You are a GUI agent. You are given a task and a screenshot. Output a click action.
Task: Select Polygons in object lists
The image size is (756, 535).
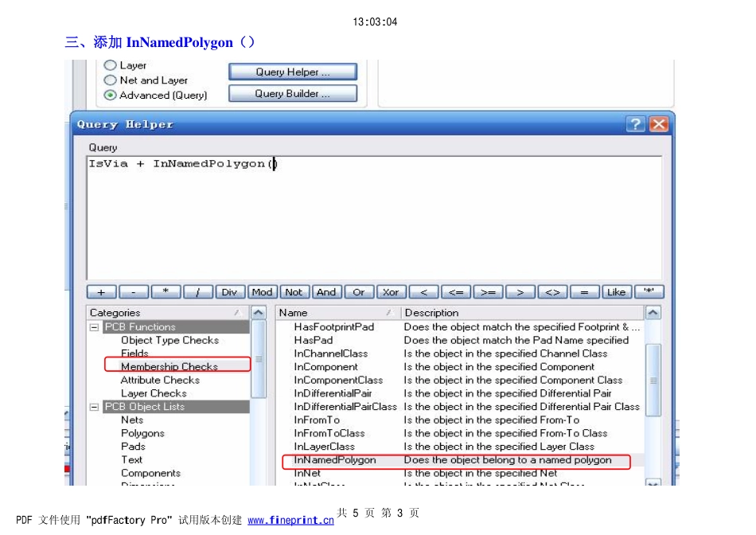pos(142,433)
